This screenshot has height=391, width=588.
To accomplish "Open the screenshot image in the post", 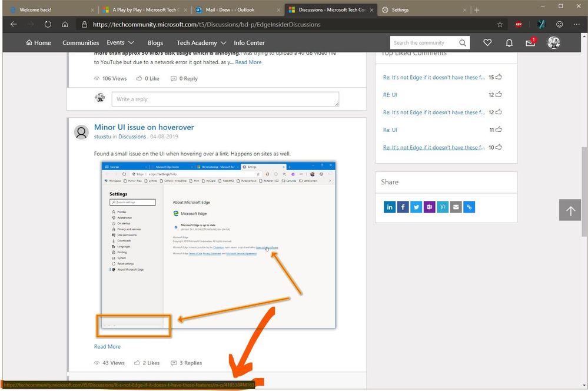I will tap(218, 246).
